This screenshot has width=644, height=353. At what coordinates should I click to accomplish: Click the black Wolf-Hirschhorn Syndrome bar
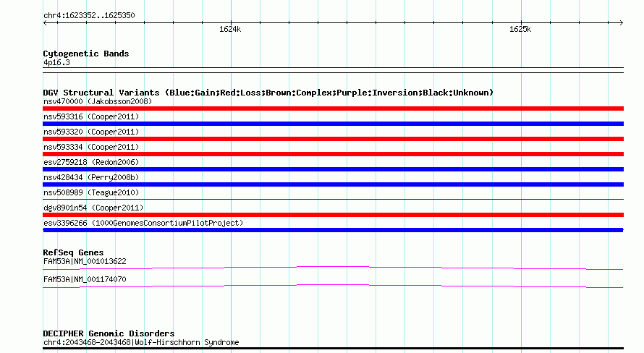click(333, 349)
